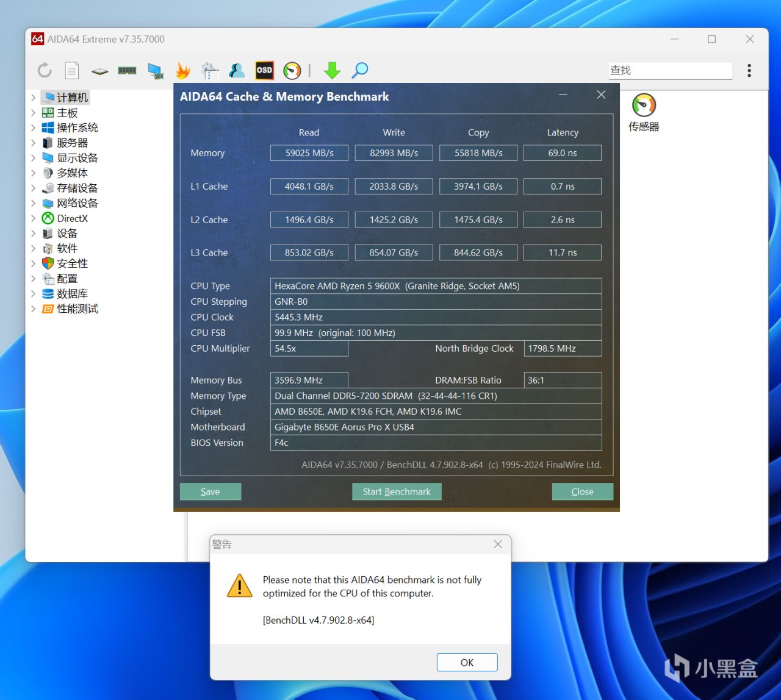Viewport: 781px width, 700px height.
Task: Click the L3 Cache Copy value 844.62 GB/s
Action: pyautogui.click(x=478, y=252)
